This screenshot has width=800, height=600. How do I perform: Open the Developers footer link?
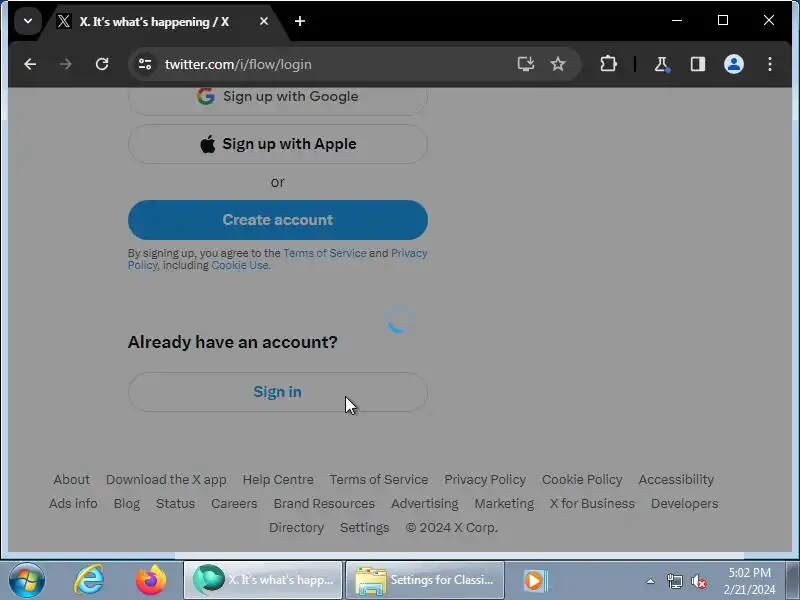pyautogui.click(x=684, y=504)
